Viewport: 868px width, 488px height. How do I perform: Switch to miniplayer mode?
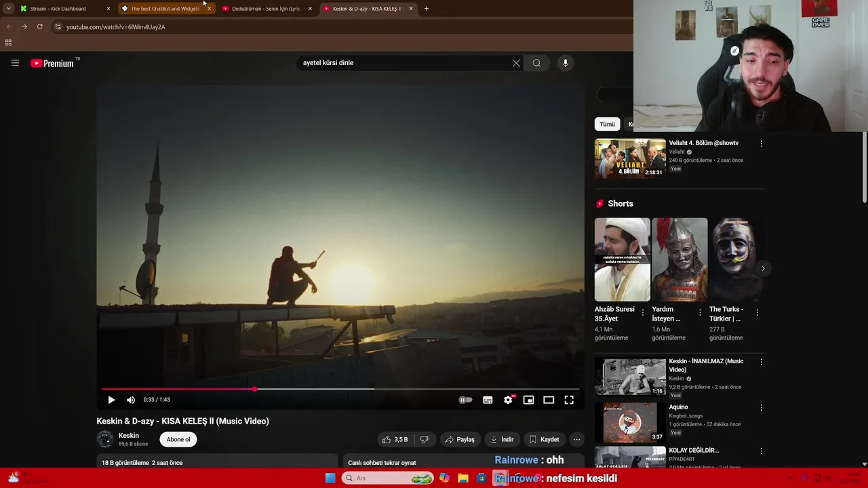(x=528, y=400)
